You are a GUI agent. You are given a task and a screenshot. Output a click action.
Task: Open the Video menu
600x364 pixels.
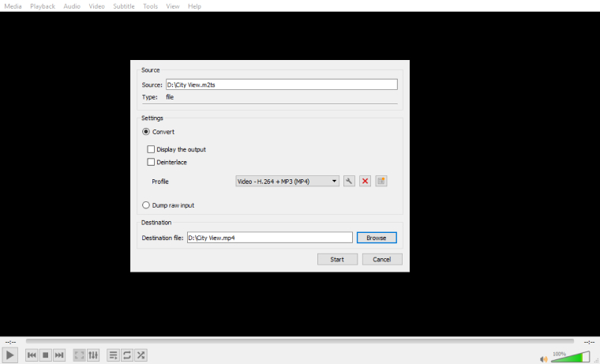point(96,6)
